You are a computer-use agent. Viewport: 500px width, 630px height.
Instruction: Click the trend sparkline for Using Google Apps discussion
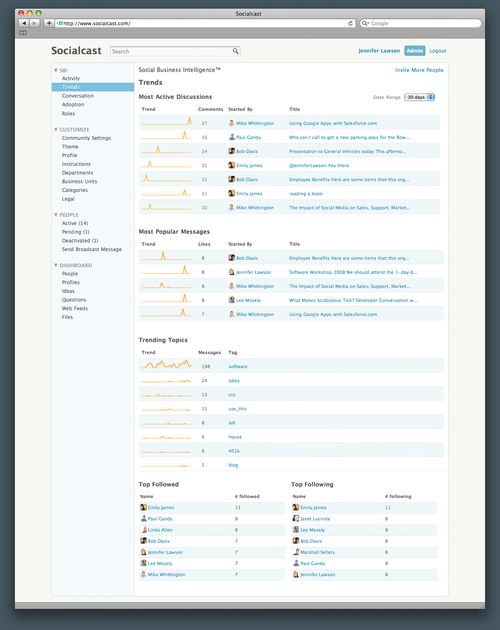click(x=167, y=122)
